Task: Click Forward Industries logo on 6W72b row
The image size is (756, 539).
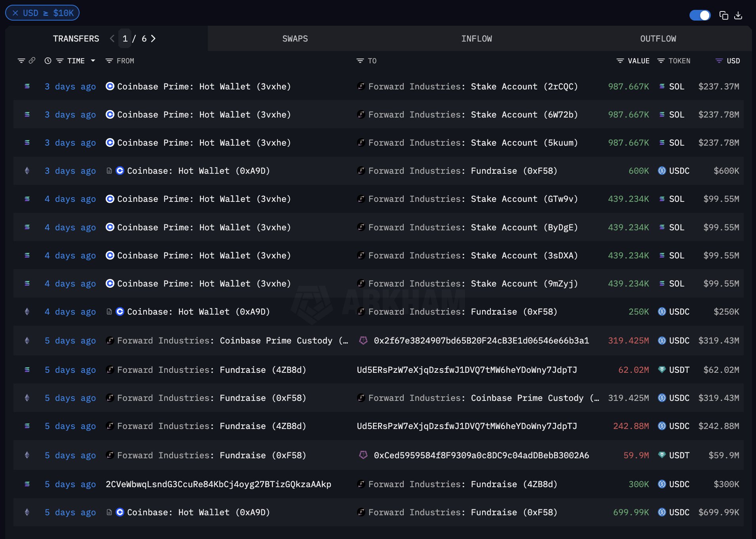Action: tap(361, 114)
